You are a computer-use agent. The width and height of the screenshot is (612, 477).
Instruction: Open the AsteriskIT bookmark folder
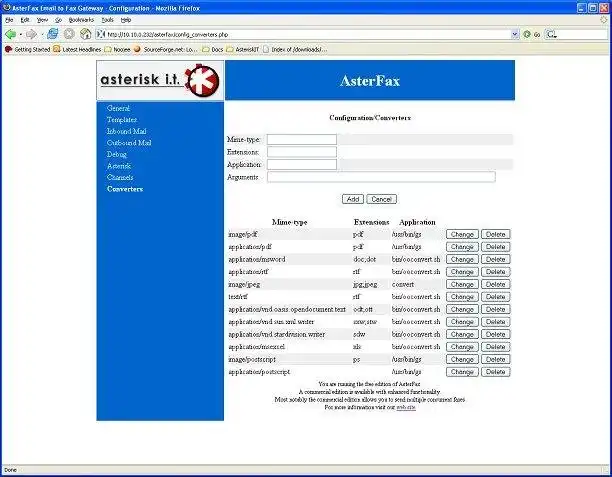pyautogui.click(x=243, y=50)
